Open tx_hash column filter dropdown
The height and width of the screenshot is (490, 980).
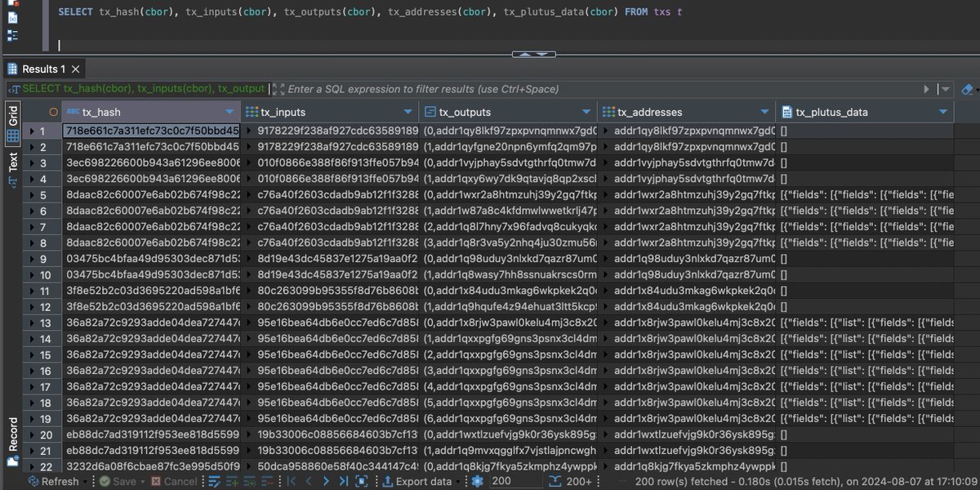point(229,112)
